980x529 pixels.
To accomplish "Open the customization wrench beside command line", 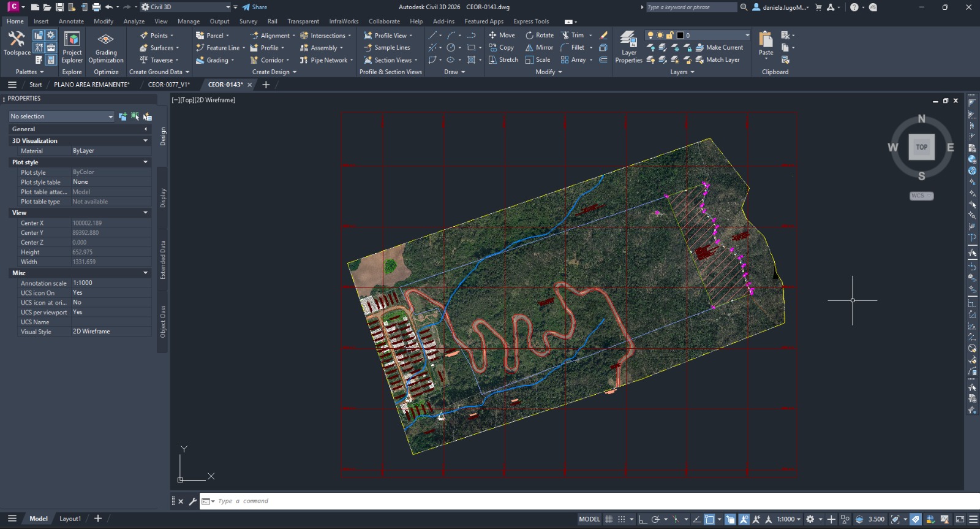I will 192,501.
